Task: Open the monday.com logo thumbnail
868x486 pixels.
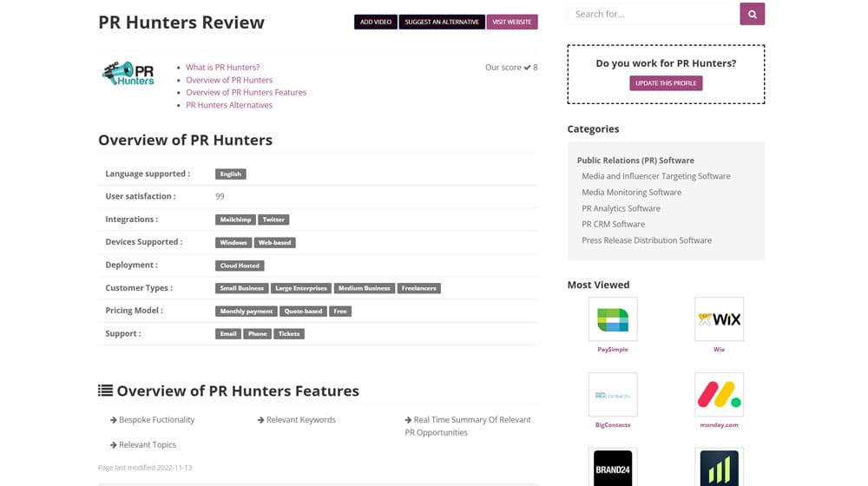Action: point(719,395)
